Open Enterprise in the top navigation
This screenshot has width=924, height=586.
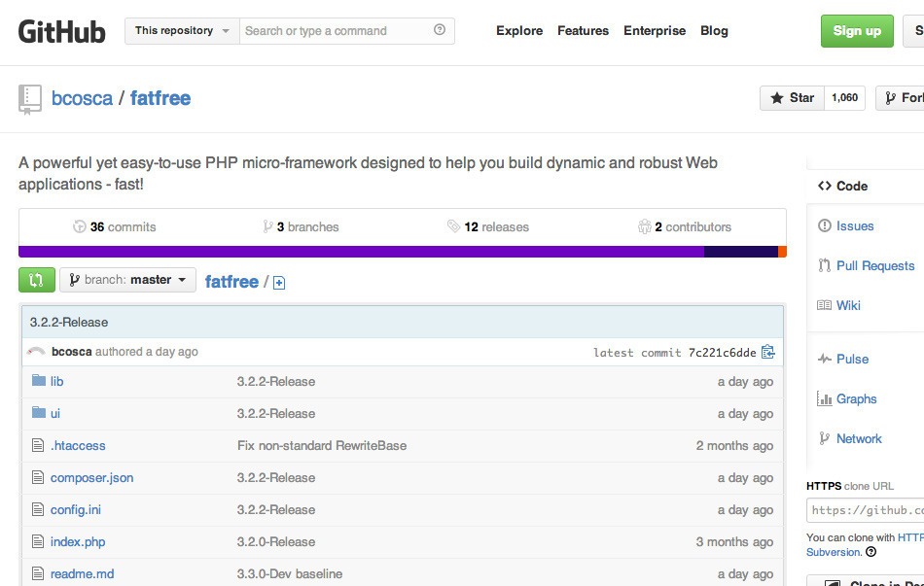[655, 31]
